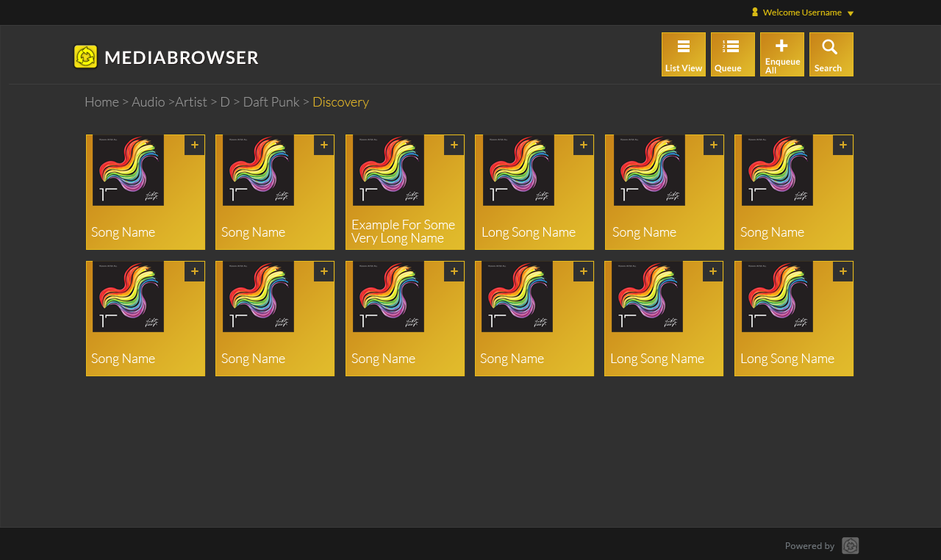Screen dimensions: 941x560
Task: Open top-row Long Song Name album art
Action: (518, 170)
